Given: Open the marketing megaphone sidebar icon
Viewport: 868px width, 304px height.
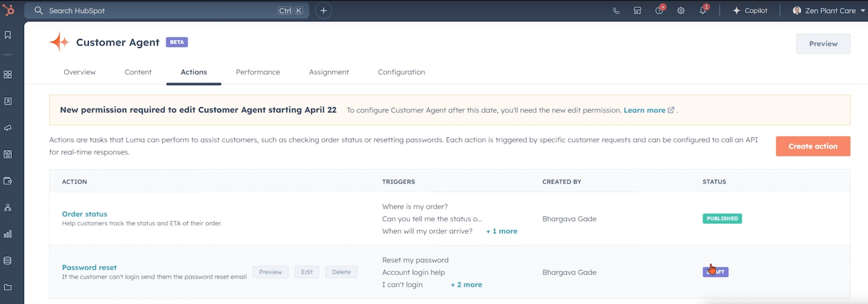Looking at the screenshot, I should coord(8,128).
